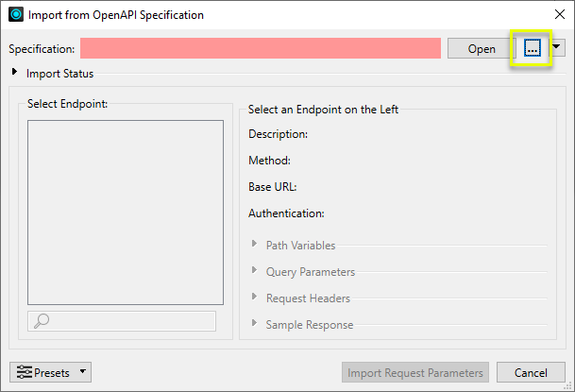
Task: Click the magnifier search icon
Action: [x=42, y=321]
